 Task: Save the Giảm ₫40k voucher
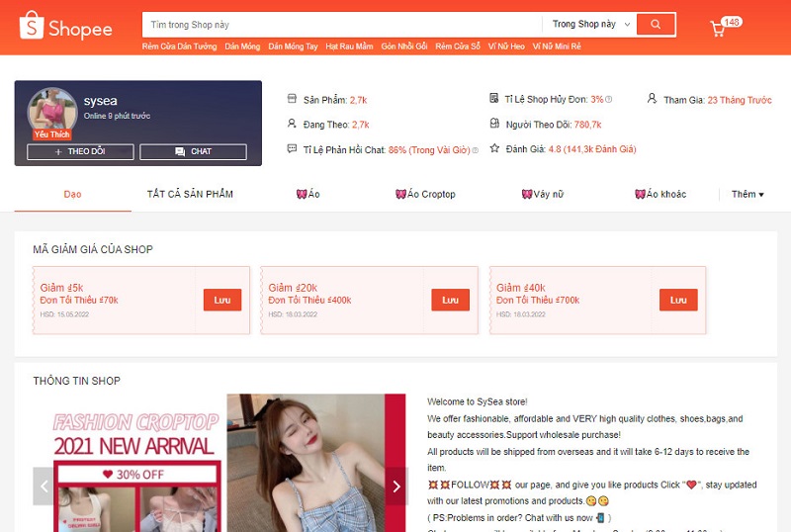point(678,300)
